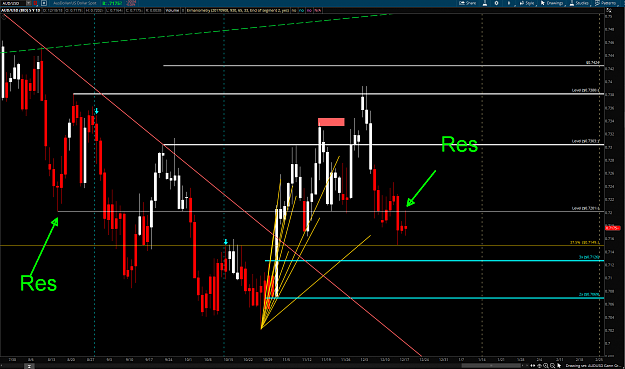Open the Drawing set selector at bottom right
This screenshot has width=625, height=369.
[594, 365]
